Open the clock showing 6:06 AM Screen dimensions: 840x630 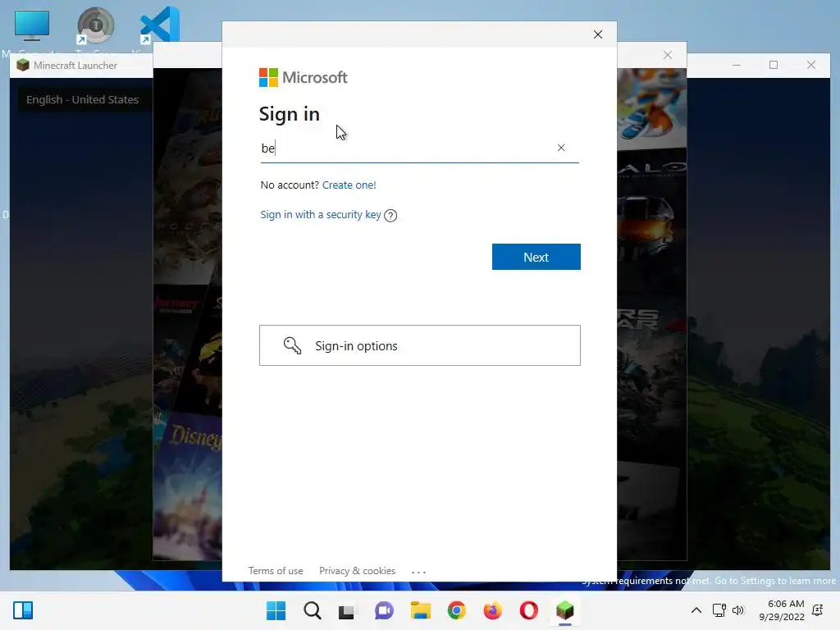pyautogui.click(x=782, y=610)
